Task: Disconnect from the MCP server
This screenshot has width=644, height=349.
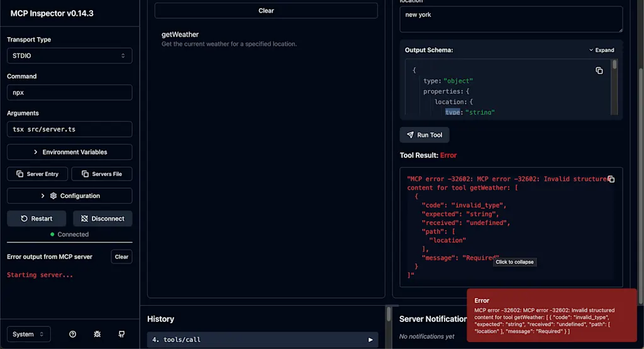Action: (103, 219)
